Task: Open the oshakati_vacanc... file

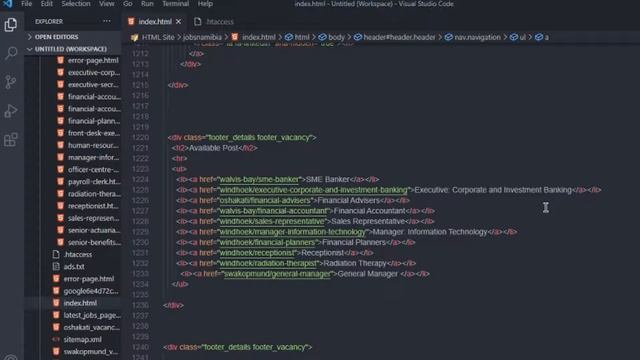Action: click(91, 327)
